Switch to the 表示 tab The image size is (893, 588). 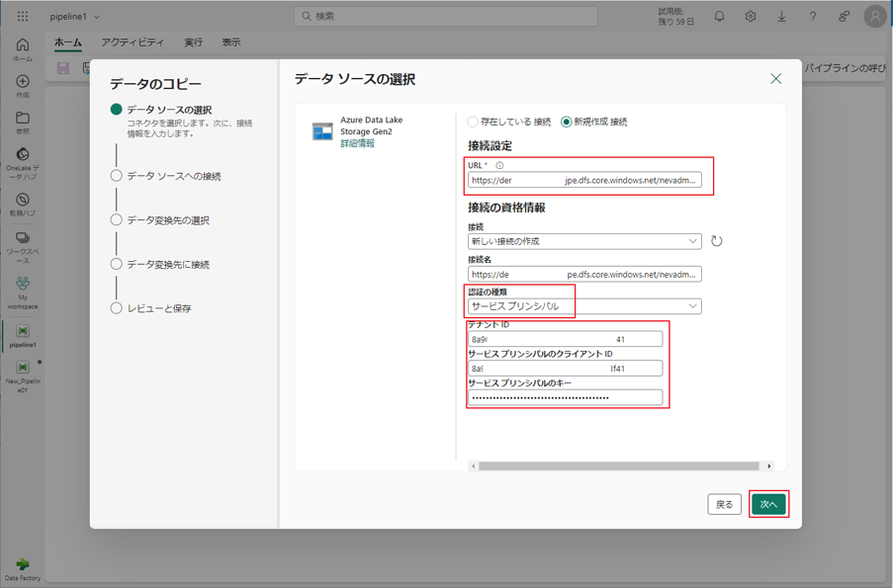click(231, 42)
